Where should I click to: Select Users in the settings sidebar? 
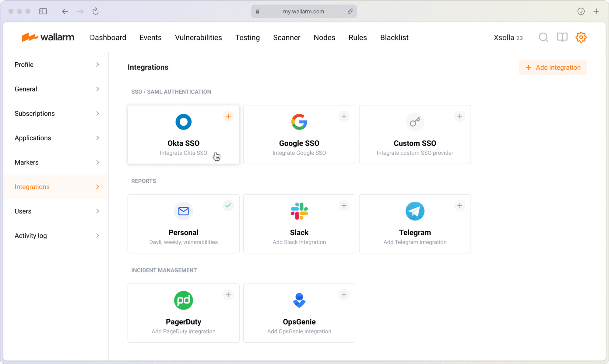coord(23,211)
